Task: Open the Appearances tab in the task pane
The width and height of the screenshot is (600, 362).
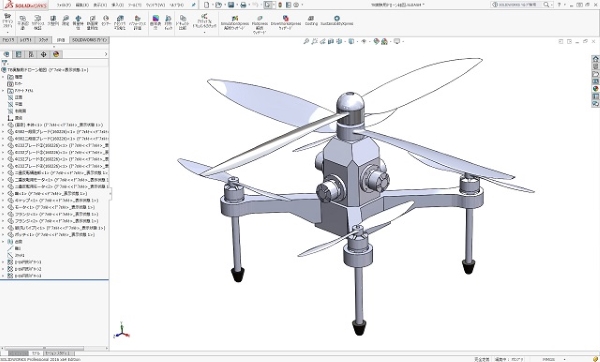Action: coord(595,89)
